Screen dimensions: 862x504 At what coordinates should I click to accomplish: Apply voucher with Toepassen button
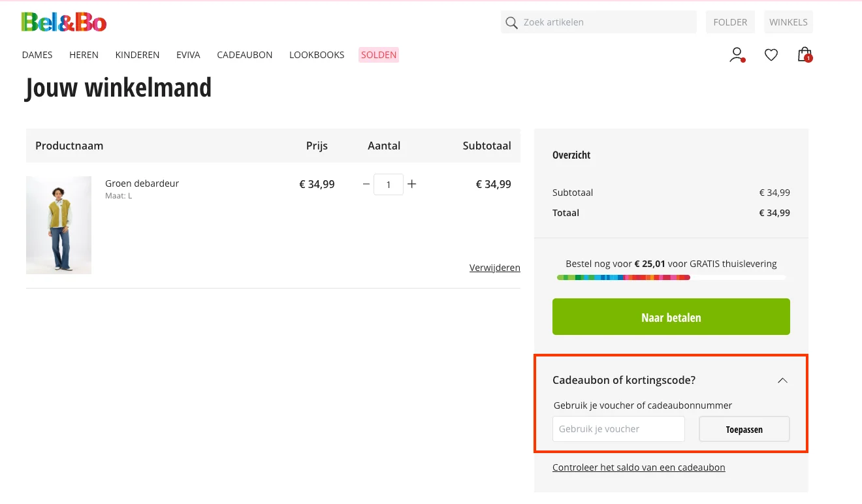744,429
